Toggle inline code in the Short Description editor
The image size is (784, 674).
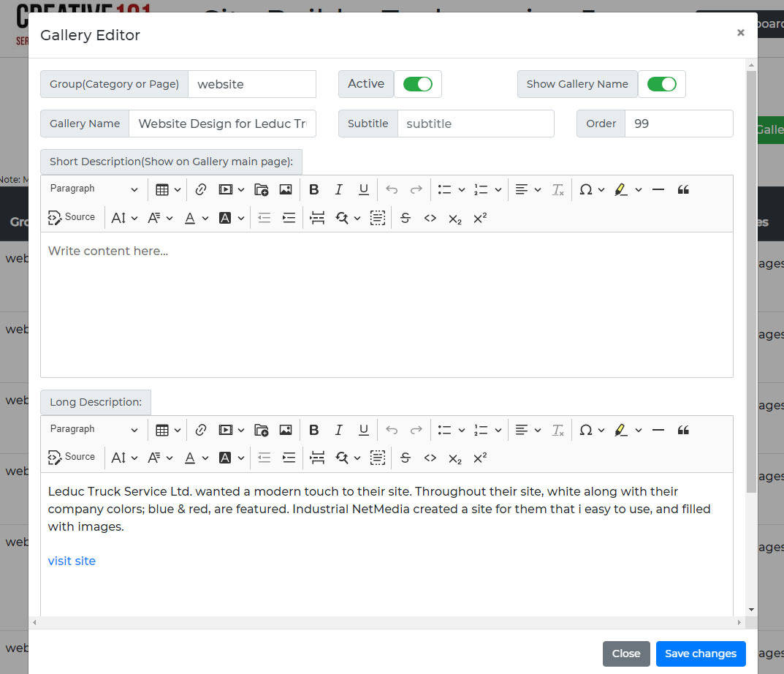[x=430, y=218]
